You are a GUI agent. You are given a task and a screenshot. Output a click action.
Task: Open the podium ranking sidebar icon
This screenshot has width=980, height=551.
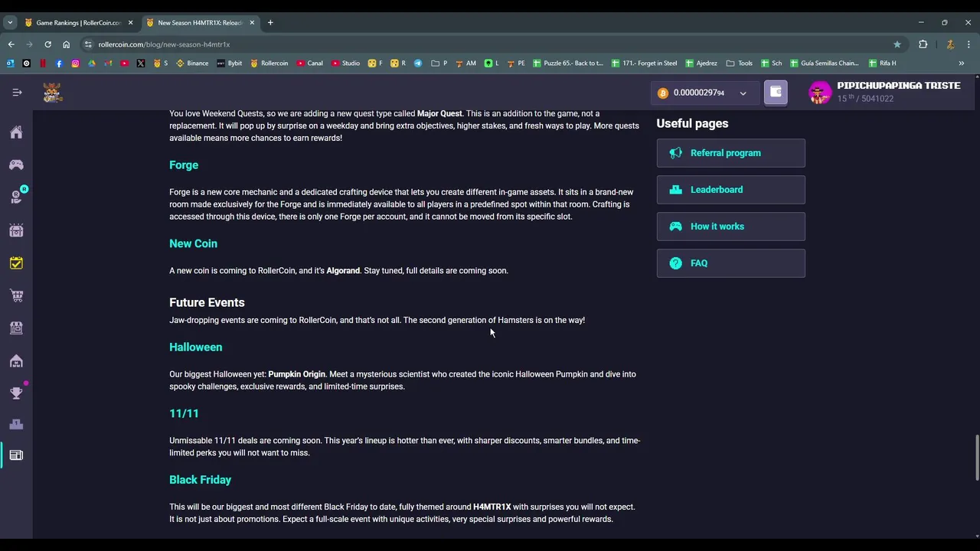(x=16, y=424)
